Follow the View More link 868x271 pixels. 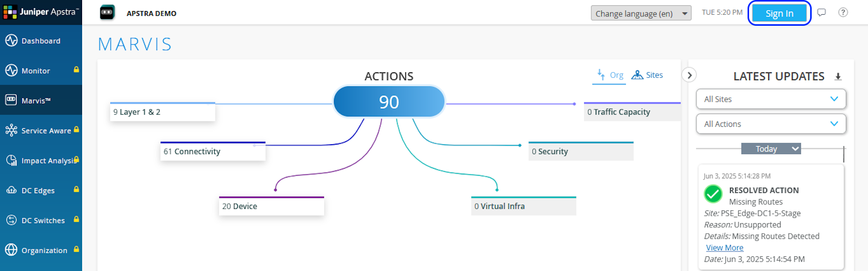(x=724, y=248)
